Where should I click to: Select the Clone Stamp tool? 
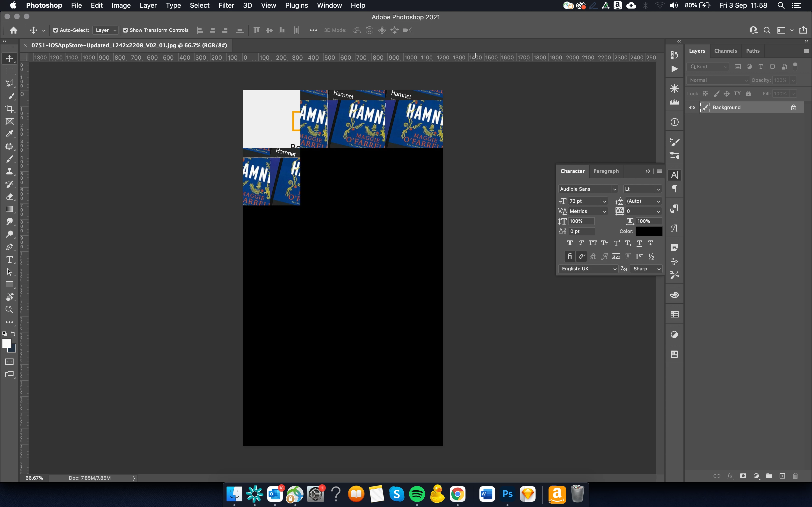pyautogui.click(x=9, y=171)
